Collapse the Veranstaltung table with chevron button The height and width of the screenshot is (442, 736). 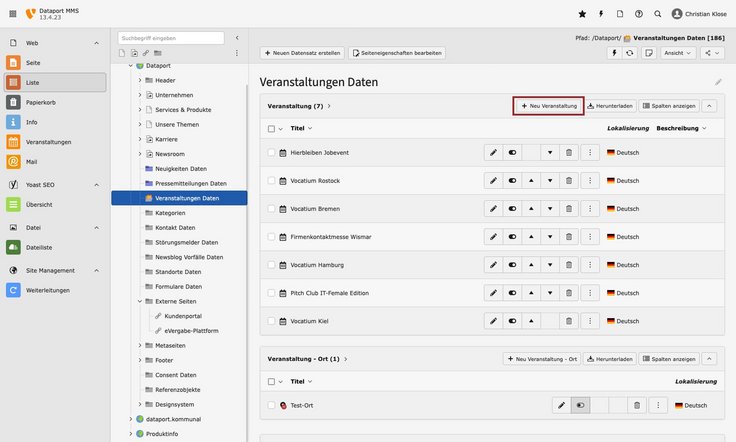click(x=709, y=105)
